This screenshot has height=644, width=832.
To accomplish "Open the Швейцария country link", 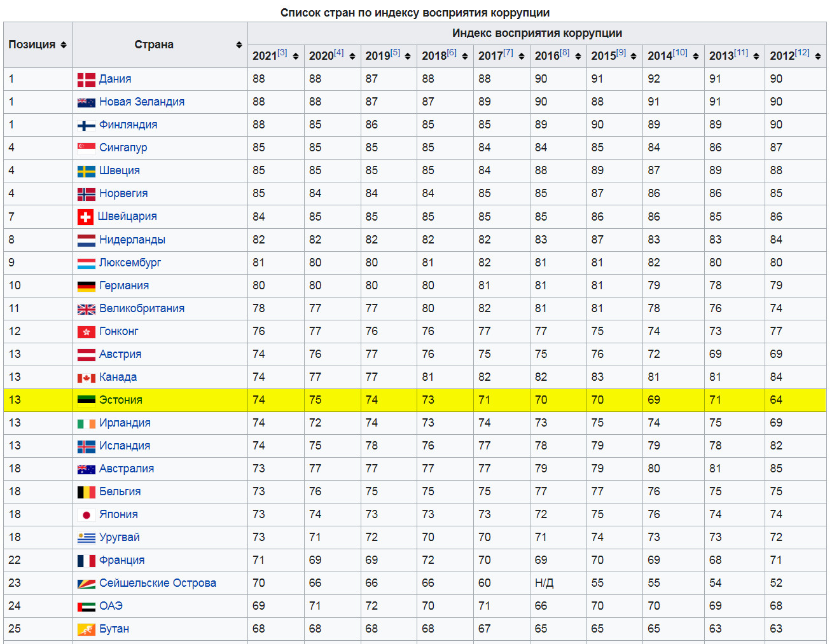I will point(127,216).
